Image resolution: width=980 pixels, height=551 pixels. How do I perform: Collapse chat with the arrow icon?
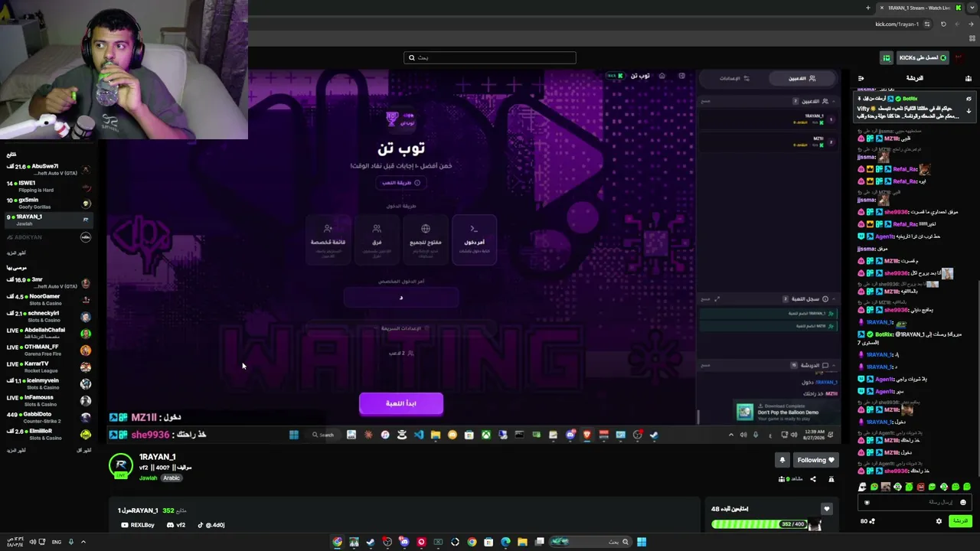point(861,78)
